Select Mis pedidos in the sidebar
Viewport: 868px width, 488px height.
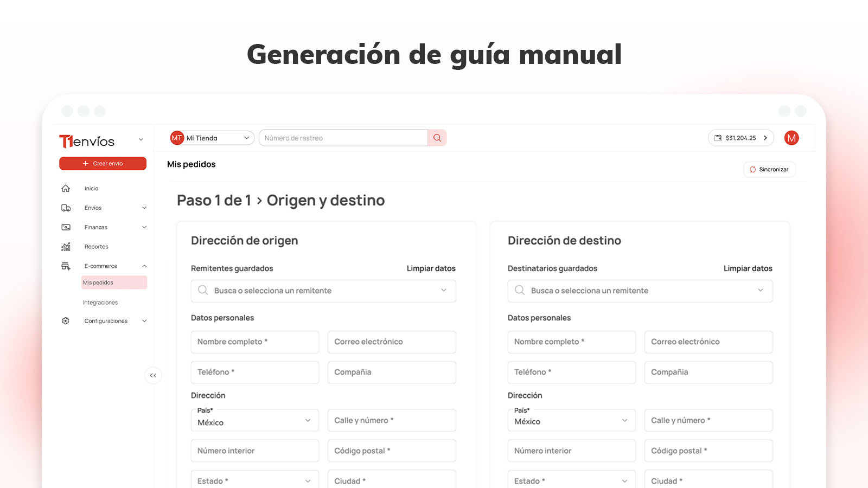[x=98, y=282]
